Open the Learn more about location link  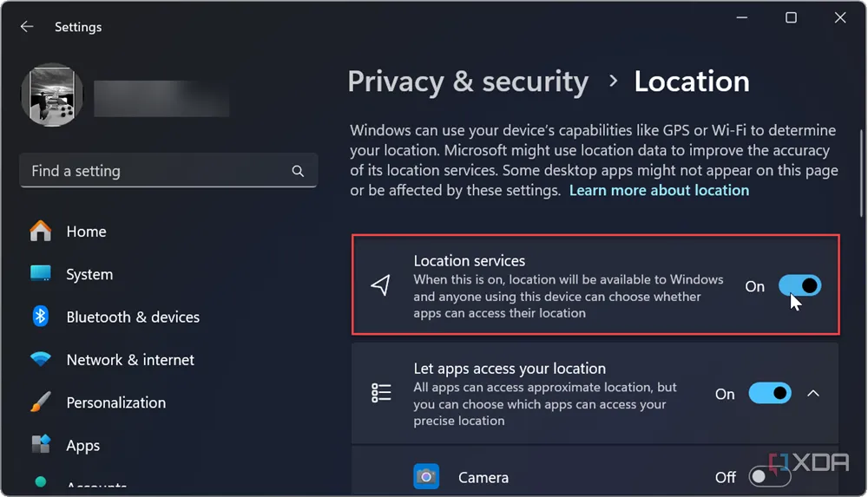[x=659, y=190]
